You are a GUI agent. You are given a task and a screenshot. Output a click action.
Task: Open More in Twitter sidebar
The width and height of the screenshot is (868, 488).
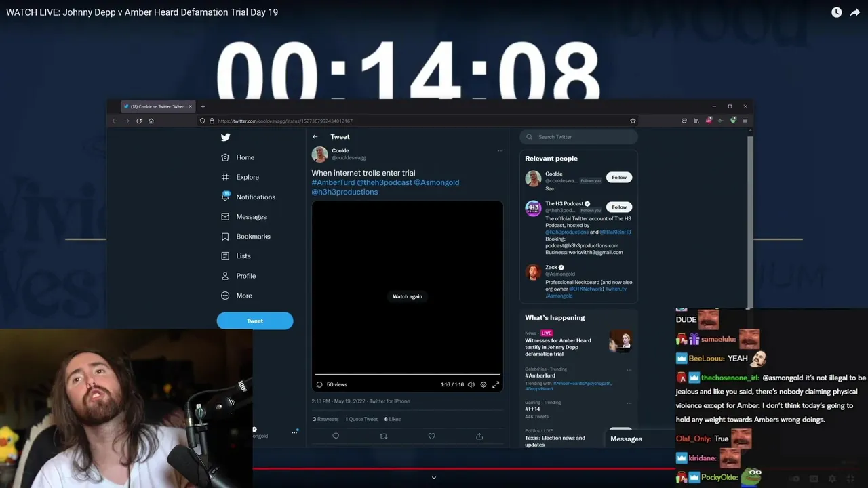[237, 296]
